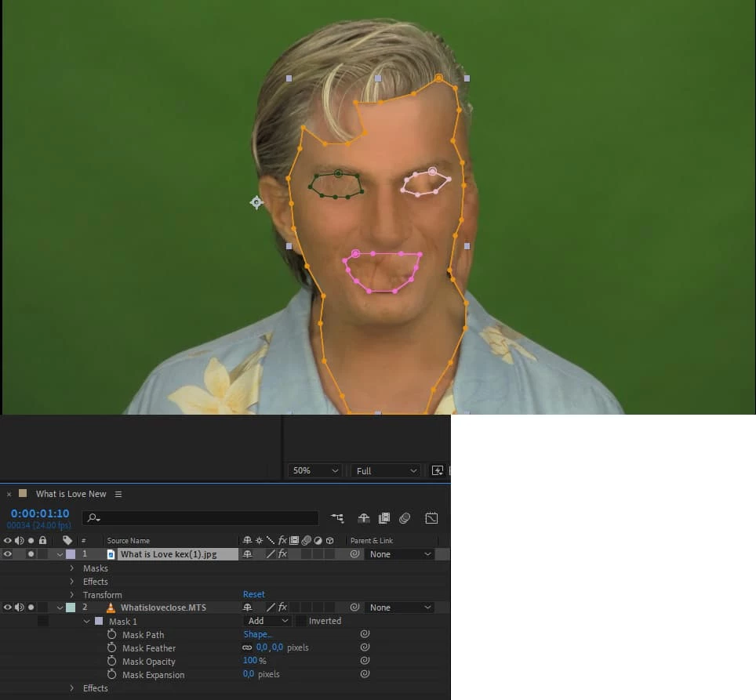This screenshot has width=756, height=700.
Task: Select the orange face mask's top vertex
Action: point(438,78)
